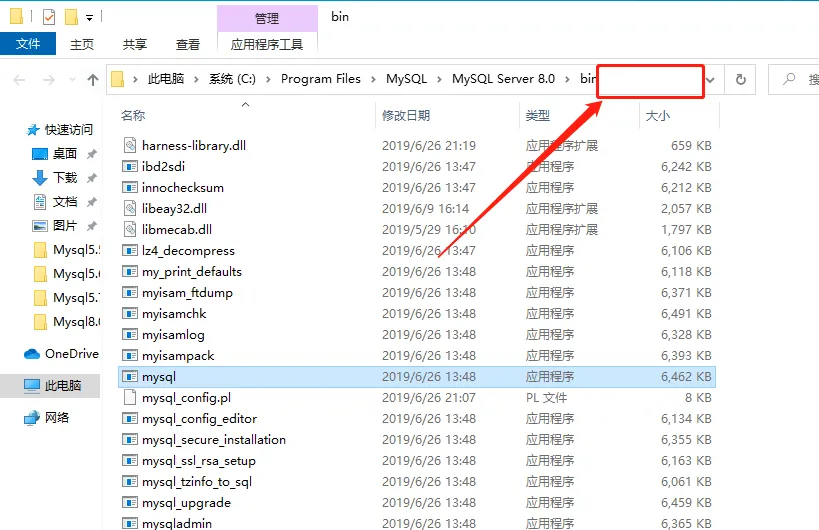This screenshot has width=819, height=530.
Task: Open the 文件 menu tab
Action: [28, 44]
